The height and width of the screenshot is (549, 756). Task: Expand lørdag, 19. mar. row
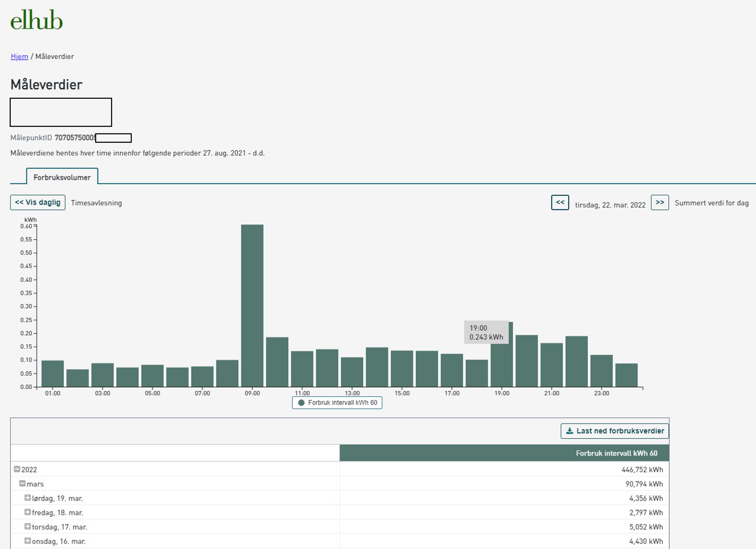(x=28, y=498)
